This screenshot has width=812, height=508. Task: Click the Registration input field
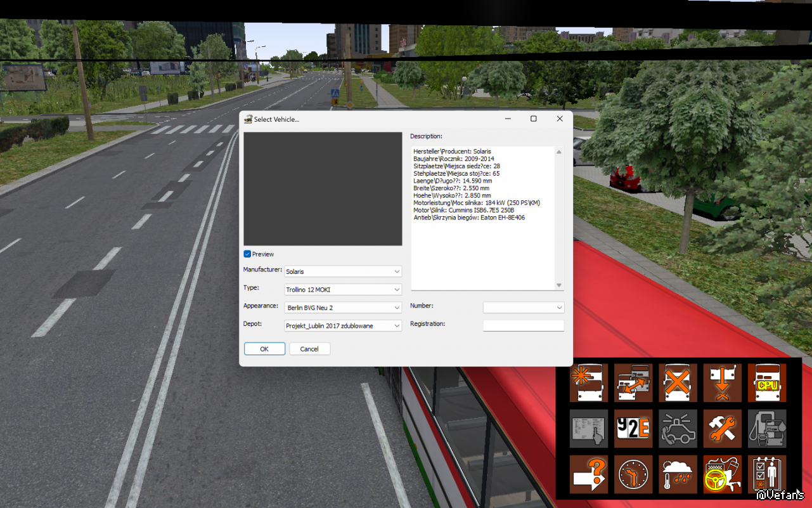click(x=523, y=325)
